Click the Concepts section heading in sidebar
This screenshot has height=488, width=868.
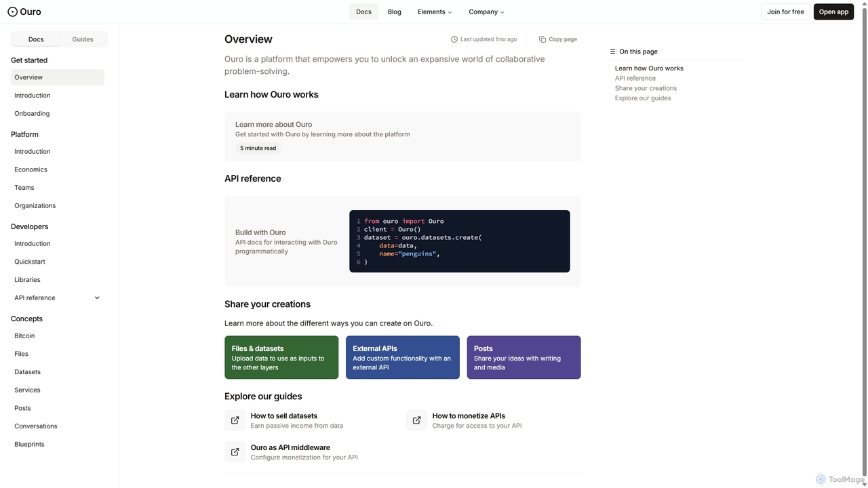tap(26, 319)
